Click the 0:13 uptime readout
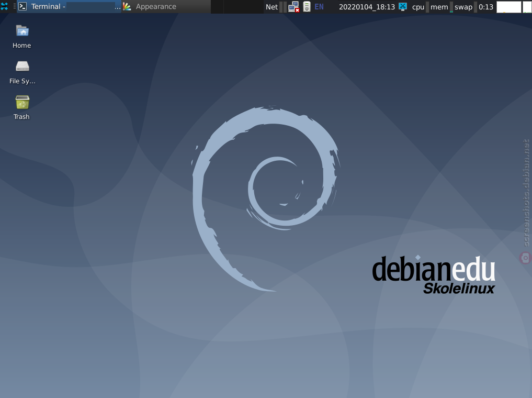 [486, 7]
